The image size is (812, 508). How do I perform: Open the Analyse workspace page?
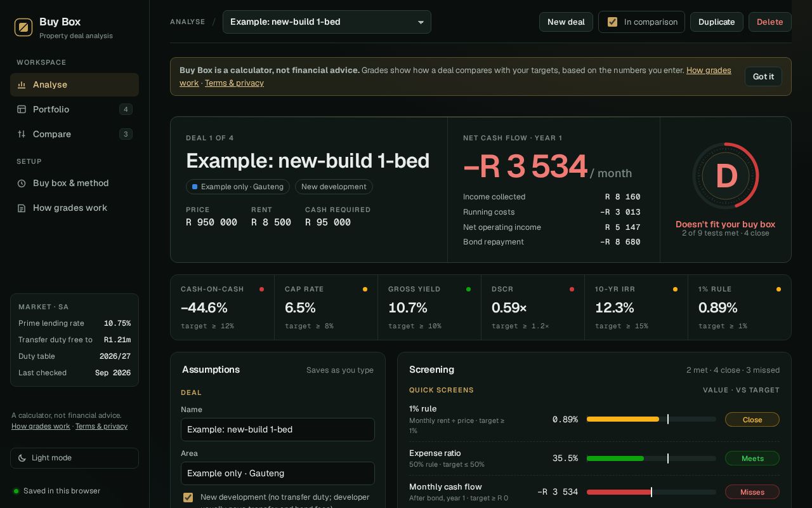74,84
